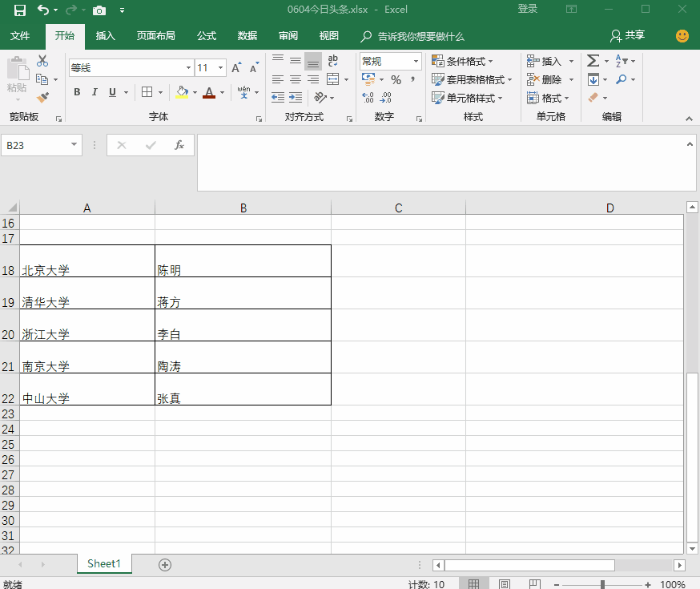Image resolution: width=700 pixels, height=589 pixels.
Task: Click the 共享 share button
Action: click(x=628, y=35)
